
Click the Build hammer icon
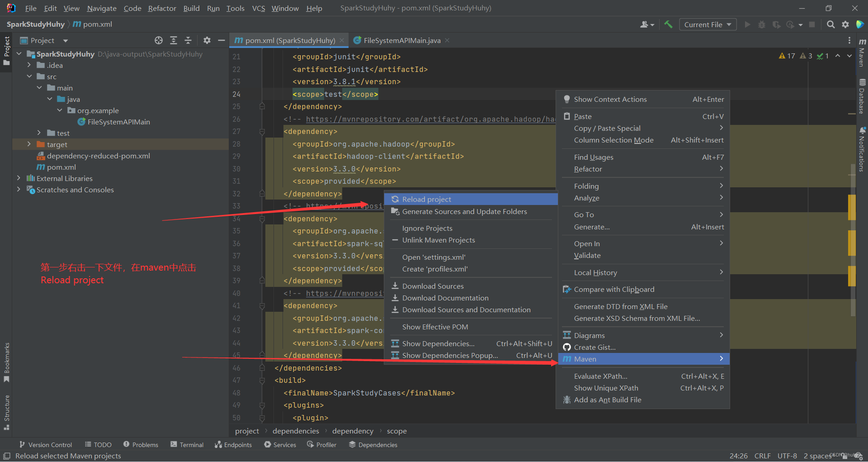click(x=668, y=24)
